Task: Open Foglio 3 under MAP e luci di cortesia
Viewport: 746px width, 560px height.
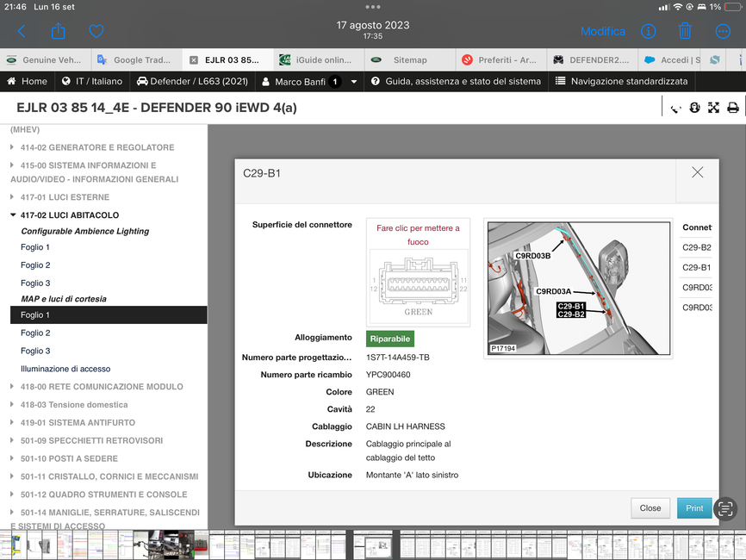Action: tap(35, 351)
